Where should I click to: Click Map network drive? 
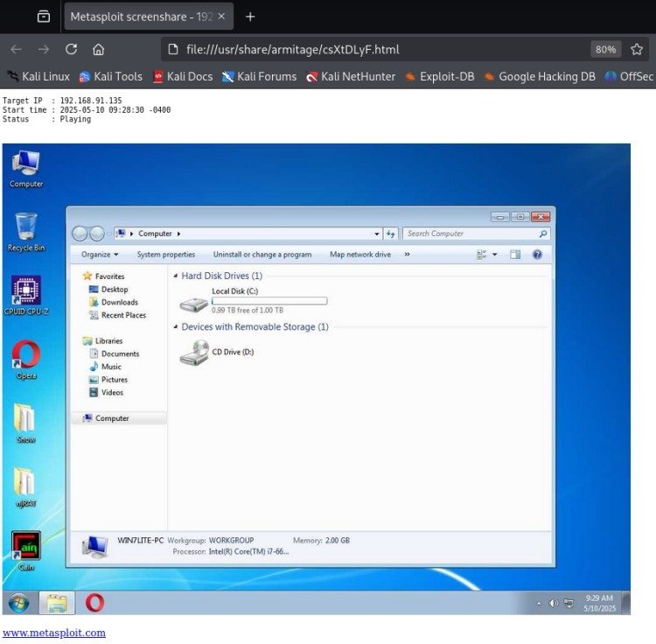(x=360, y=255)
